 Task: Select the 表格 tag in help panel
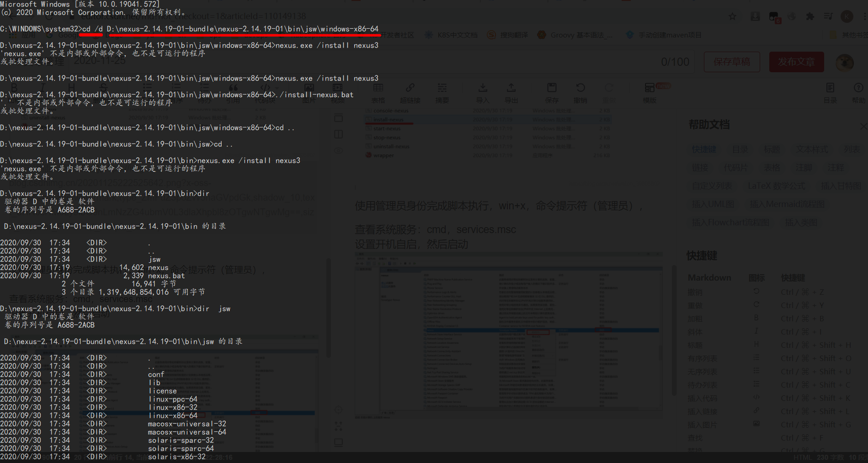772,168
